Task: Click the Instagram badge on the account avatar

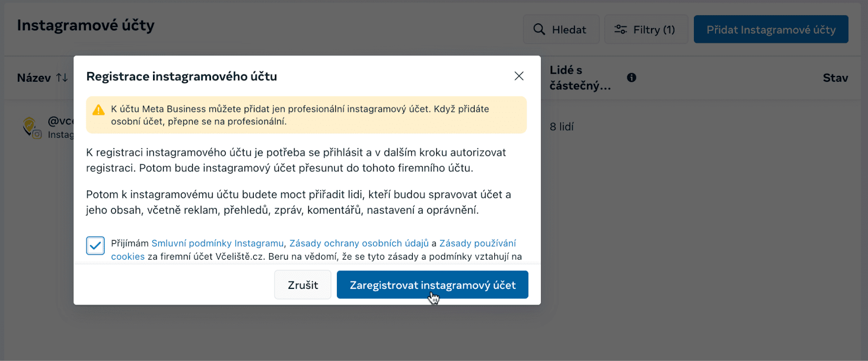Action: pyautogui.click(x=37, y=135)
